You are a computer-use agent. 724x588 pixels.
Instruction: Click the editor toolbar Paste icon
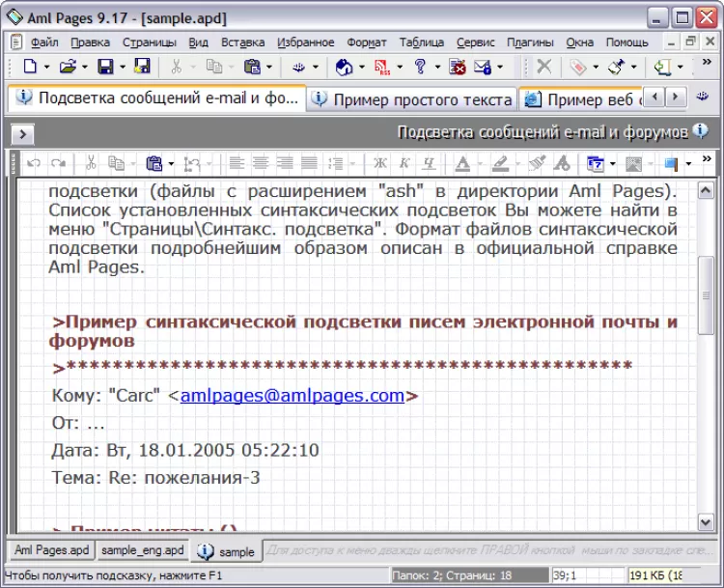154,163
